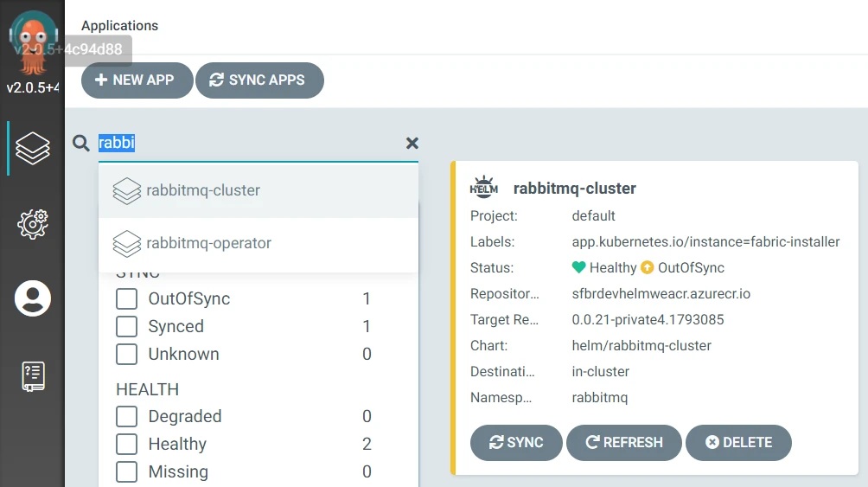Click the Helm icon on rabbitmq-cluster card
The height and width of the screenshot is (487, 868).
[484, 188]
